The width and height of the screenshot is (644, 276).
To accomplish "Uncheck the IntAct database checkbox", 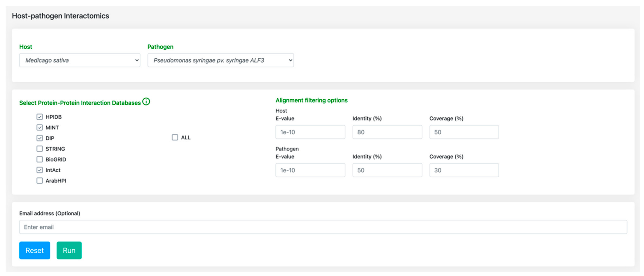I will point(39,170).
